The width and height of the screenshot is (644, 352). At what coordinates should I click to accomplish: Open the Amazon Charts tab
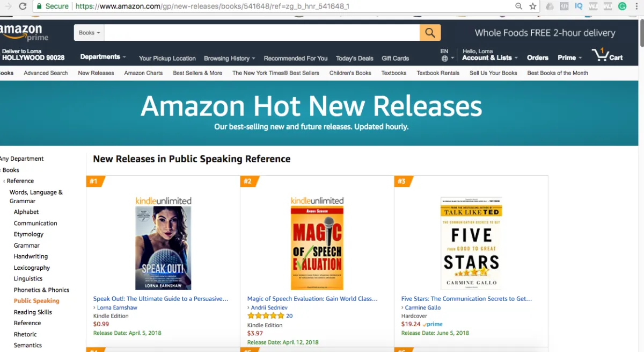pyautogui.click(x=143, y=73)
